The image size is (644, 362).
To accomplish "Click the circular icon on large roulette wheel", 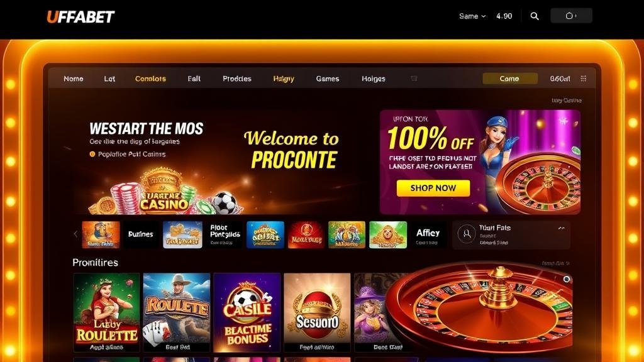I will pyautogui.click(x=567, y=279).
